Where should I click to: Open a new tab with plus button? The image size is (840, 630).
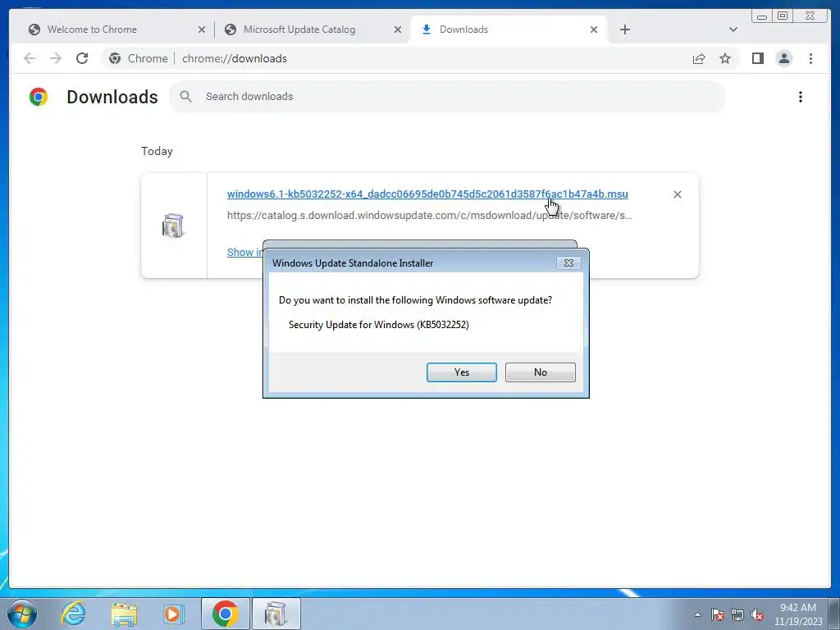pos(624,30)
